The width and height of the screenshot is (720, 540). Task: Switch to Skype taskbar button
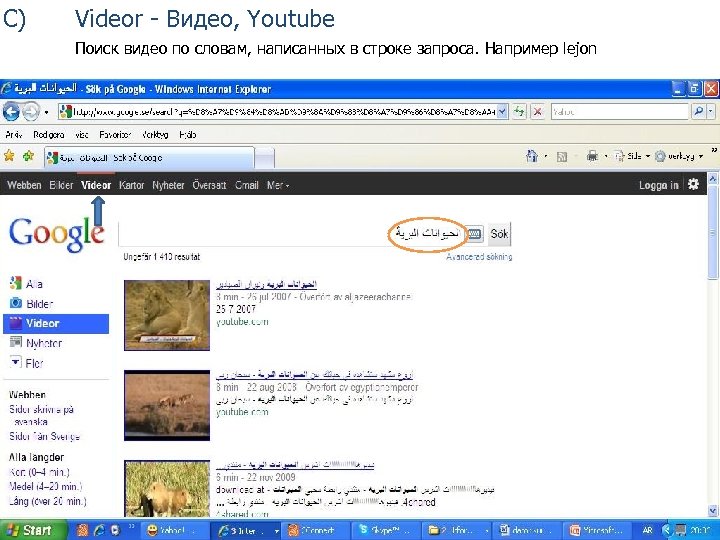[x=386, y=530]
